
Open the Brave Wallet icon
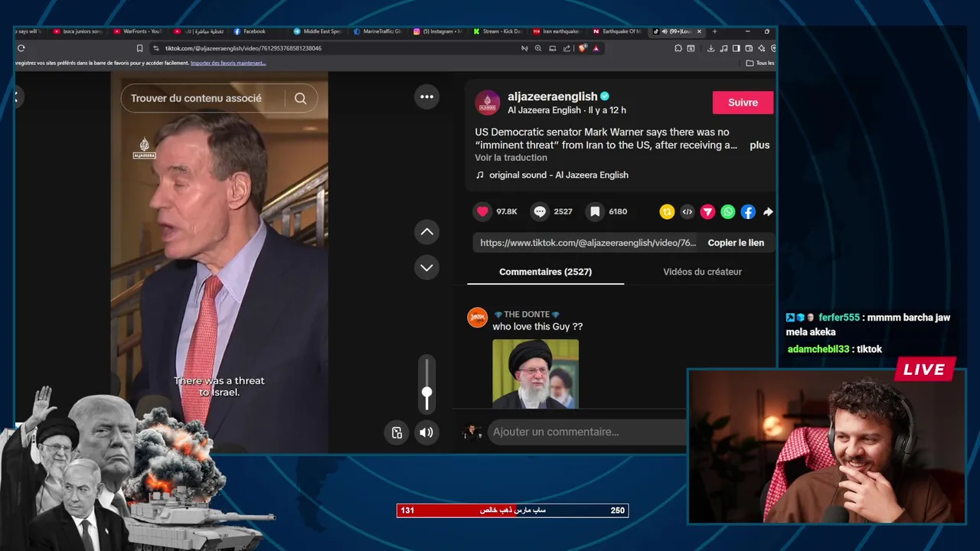click(x=749, y=48)
